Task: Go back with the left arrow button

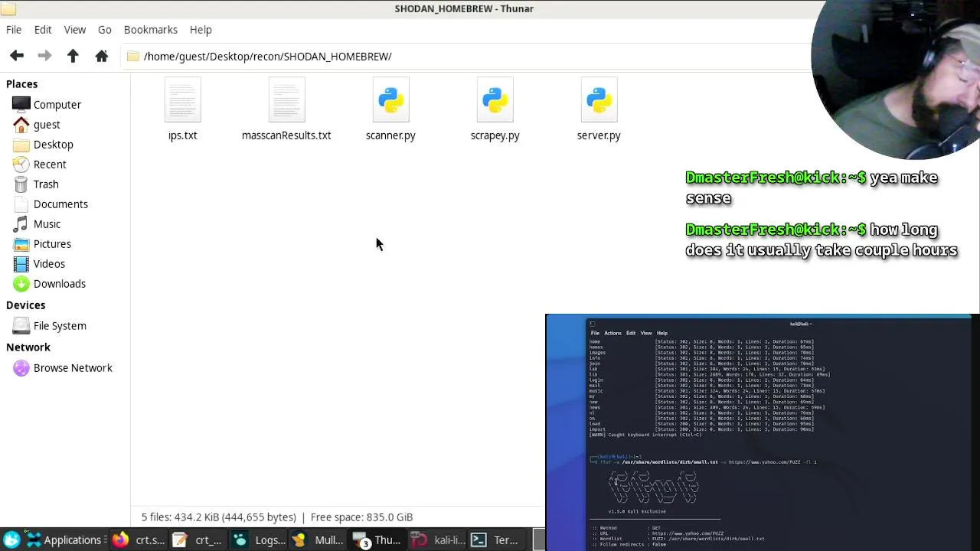Action: point(17,56)
